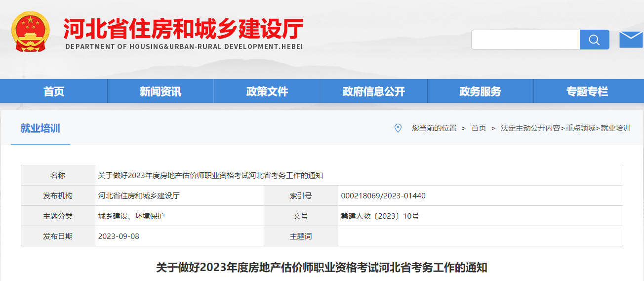Open 专题专栏 navigation menu
This screenshot has height=281, width=644.
pyautogui.click(x=587, y=92)
